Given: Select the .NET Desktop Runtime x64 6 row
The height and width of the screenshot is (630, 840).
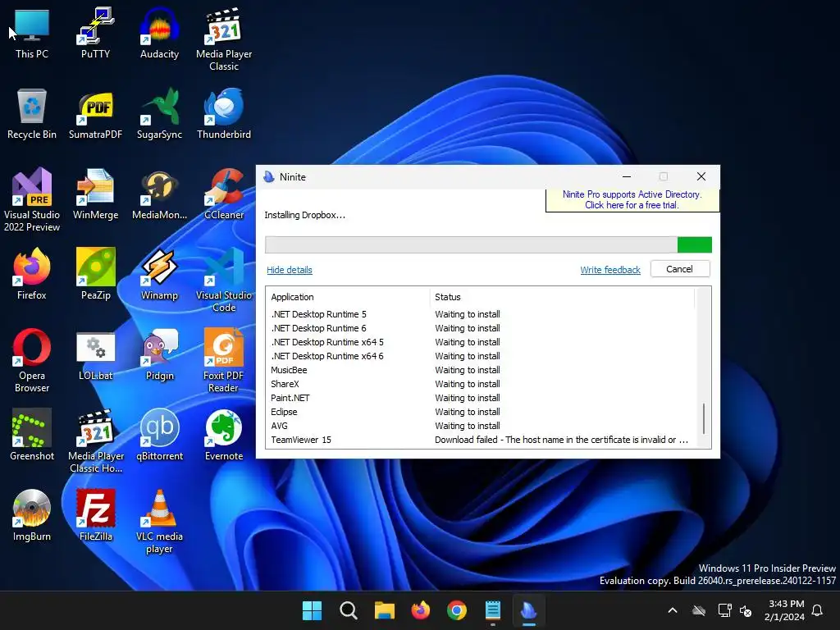Looking at the screenshot, I should 481,356.
